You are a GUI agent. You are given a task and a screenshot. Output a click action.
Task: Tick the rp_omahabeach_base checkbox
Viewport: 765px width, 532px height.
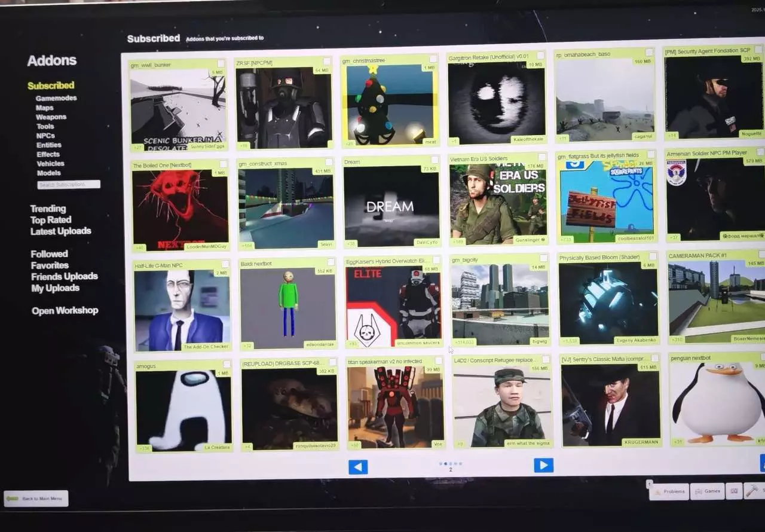coord(649,53)
